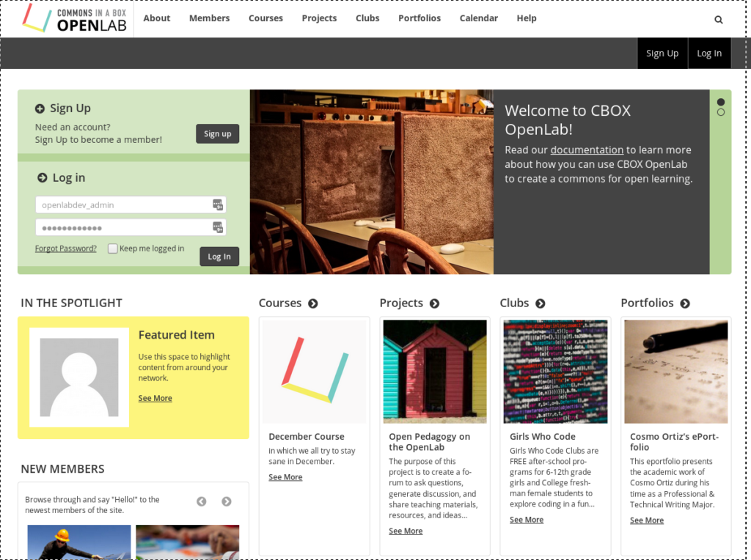Image resolution: width=751 pixels, height=560 pixels.
Task: Click See More under Featured Item
Action: click(155, 398)
